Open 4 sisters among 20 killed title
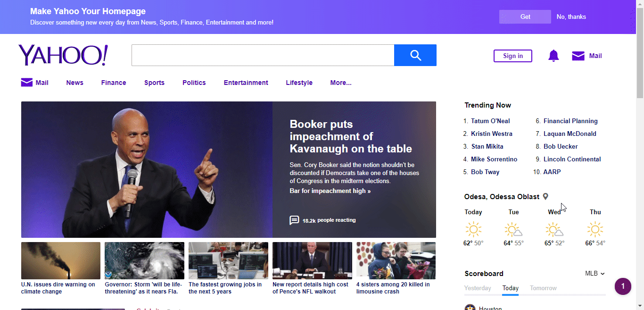This screenshot has width=644, height=310. click(x=393, y=288)
